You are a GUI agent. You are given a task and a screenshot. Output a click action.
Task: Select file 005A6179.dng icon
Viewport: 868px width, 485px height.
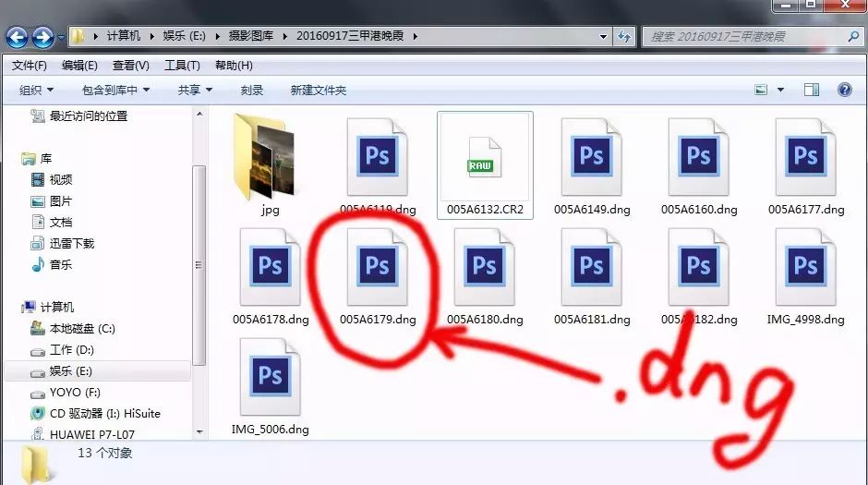378,267
